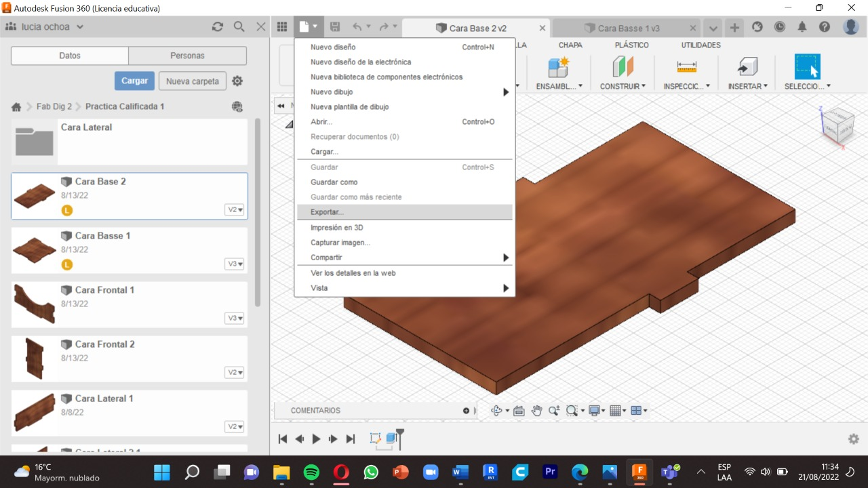
Task: Click the Redo arrow icon
Action: (x=384, y=27)
